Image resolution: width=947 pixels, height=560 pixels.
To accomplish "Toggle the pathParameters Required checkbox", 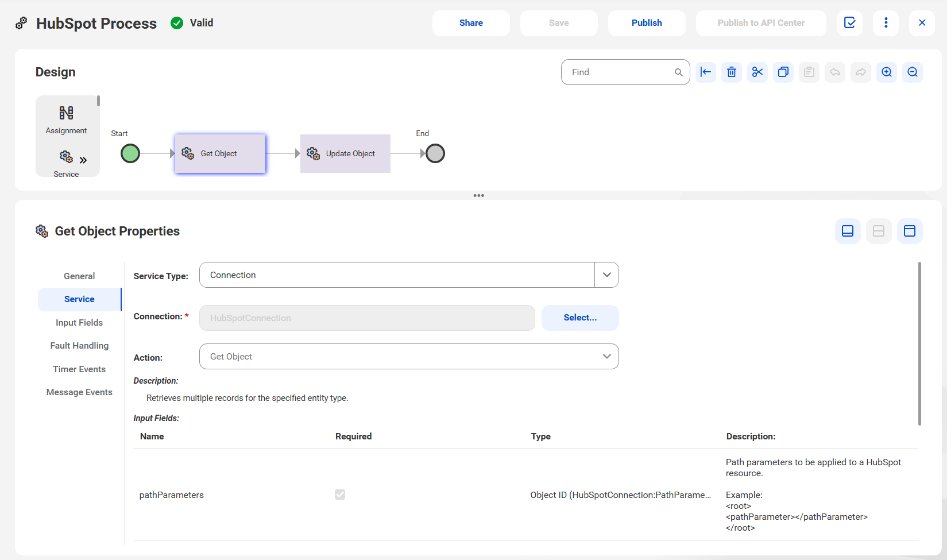I will 340,495.
